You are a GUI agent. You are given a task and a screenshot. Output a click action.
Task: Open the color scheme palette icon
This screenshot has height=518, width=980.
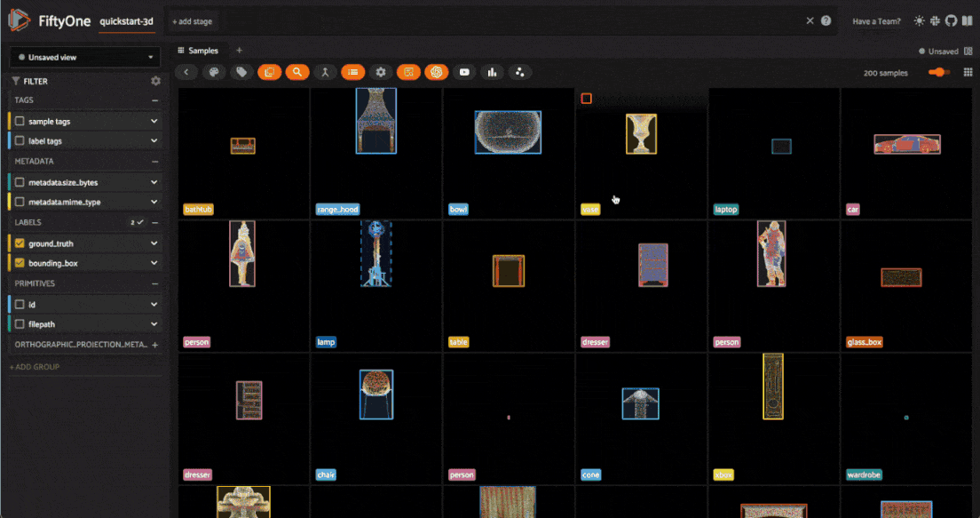[x=213, y=73]
